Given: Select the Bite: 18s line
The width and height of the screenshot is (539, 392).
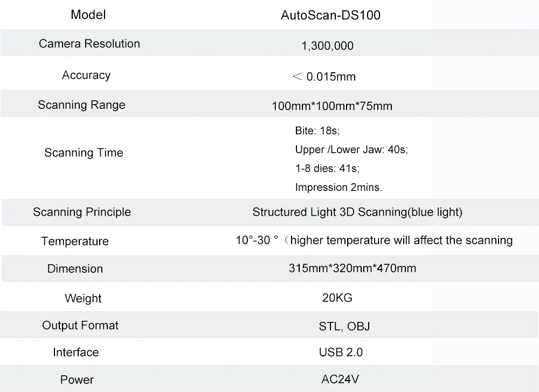Looking at the screenshot, I should coord(317,131).
